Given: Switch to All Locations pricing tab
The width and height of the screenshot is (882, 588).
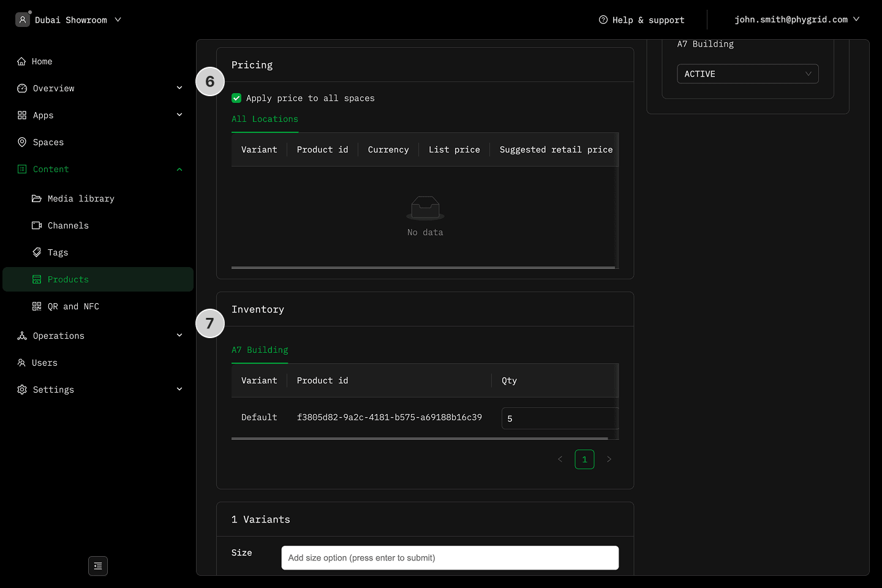Looking at the screenshot, I should (x=265, y=119).
